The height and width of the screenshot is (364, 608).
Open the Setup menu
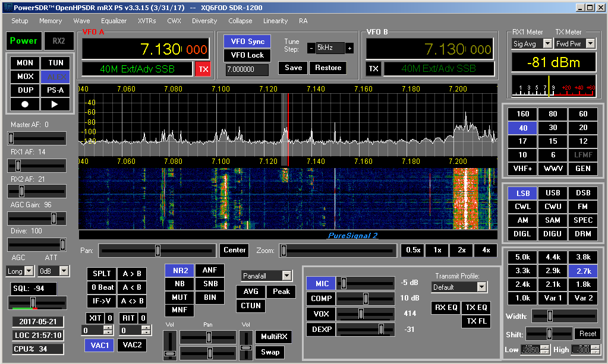[x=20, y=21]
